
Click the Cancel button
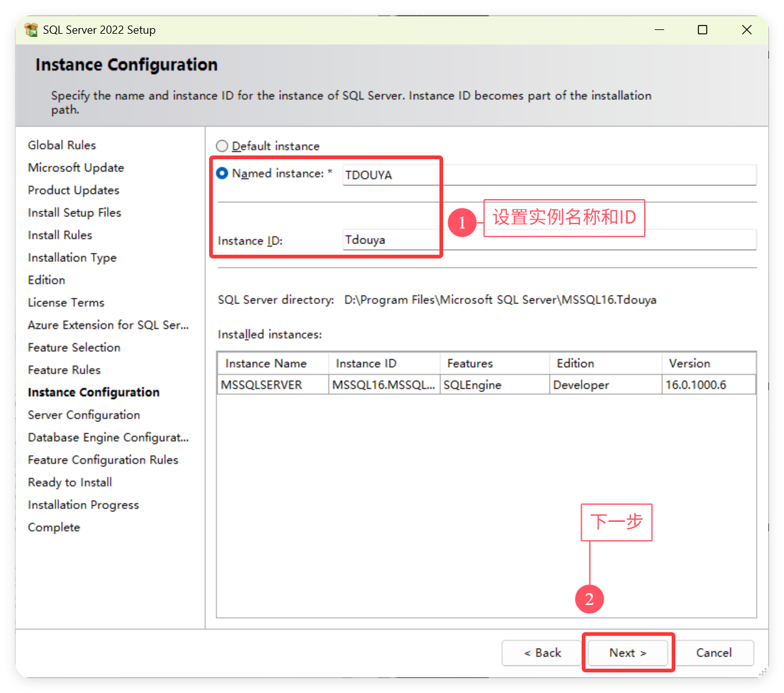[x=714, y=652]
